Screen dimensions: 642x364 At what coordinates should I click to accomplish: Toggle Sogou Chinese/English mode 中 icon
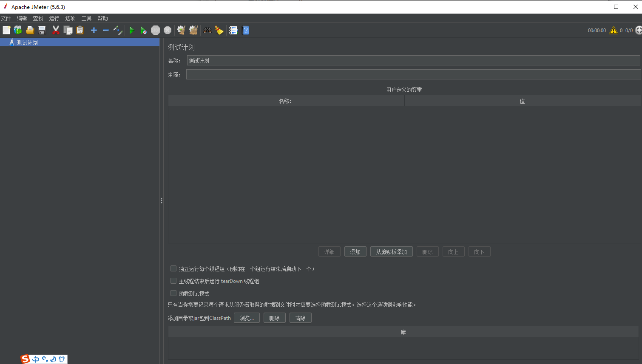click(36, 359)
